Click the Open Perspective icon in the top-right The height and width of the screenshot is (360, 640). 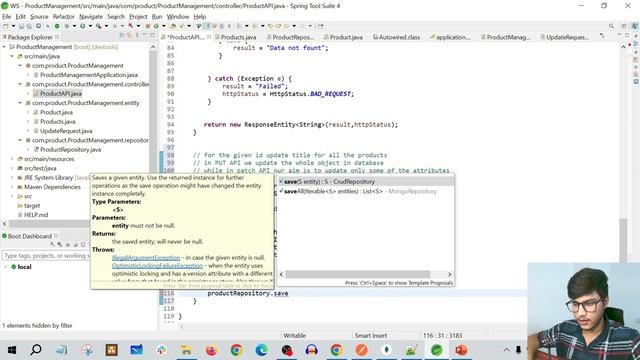624,26
